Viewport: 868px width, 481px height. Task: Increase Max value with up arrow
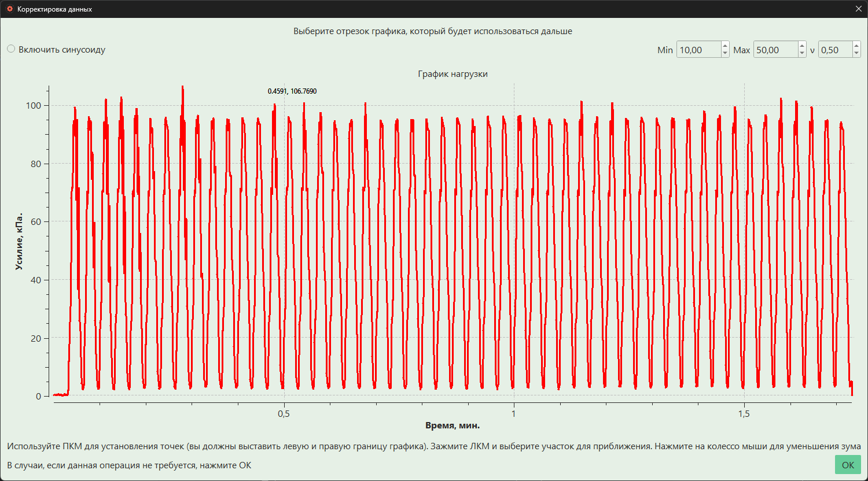click(x=802, y=46)
